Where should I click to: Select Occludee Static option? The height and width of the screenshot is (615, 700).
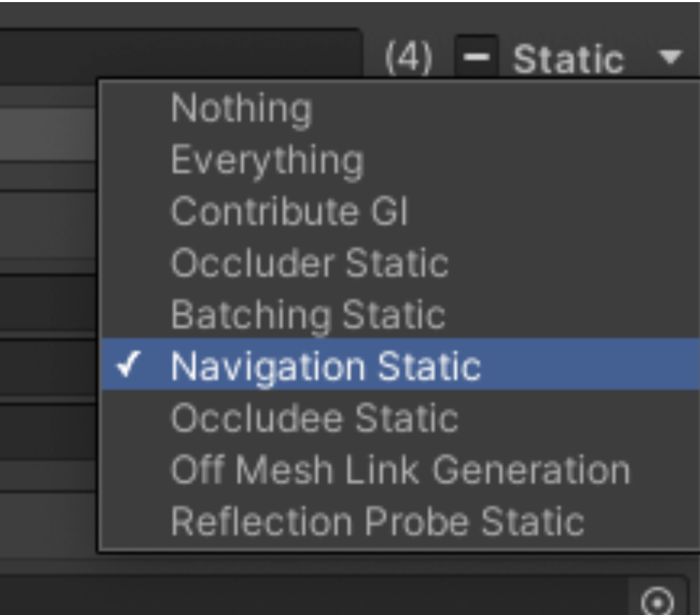(x=314, y=418)
